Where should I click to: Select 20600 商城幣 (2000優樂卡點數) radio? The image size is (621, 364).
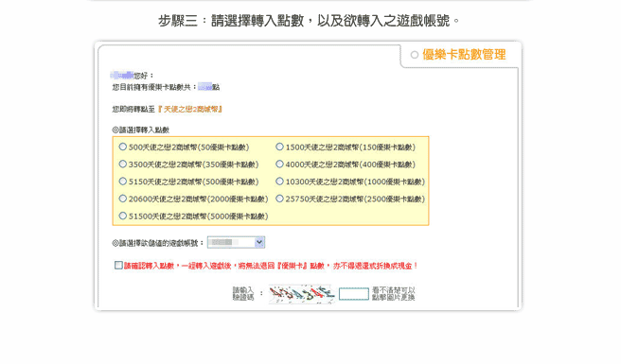click(x=123, y=199)
